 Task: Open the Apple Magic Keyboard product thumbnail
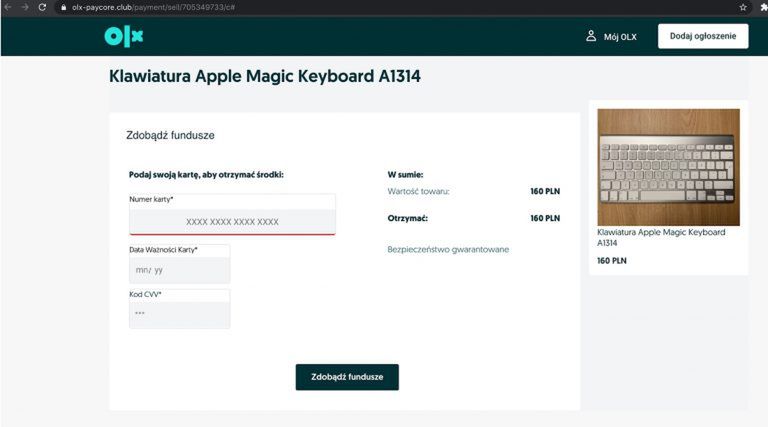(668, 167)
